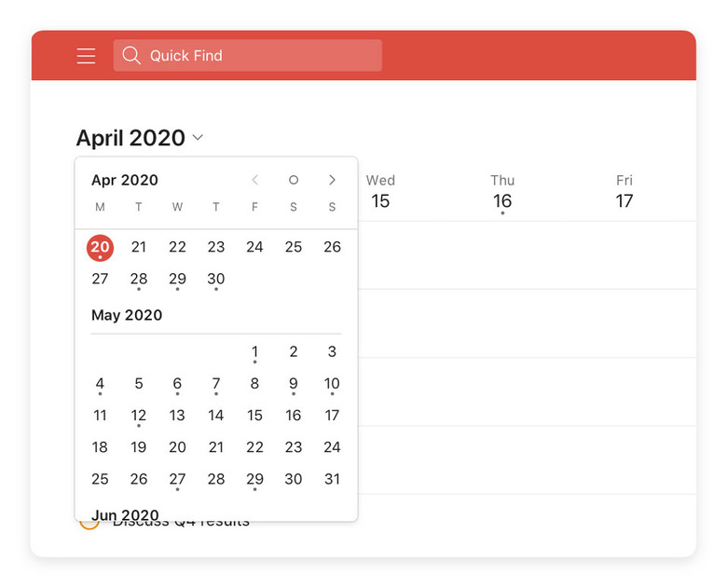Pick May 27 in the date picker

(x=177, y=479)
